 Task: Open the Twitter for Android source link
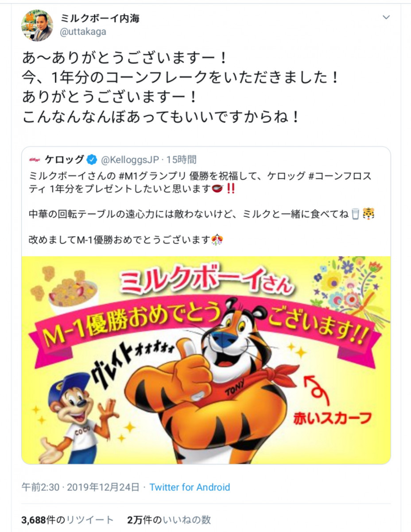pyautogui.click(x=190, y=487)
